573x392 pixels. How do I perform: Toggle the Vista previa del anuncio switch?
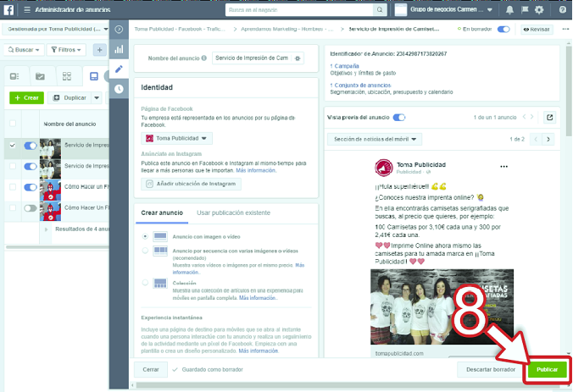pos(399,118)
